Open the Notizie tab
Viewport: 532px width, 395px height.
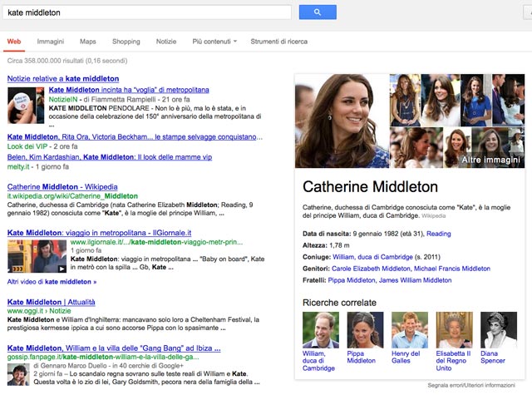(166, 42)
